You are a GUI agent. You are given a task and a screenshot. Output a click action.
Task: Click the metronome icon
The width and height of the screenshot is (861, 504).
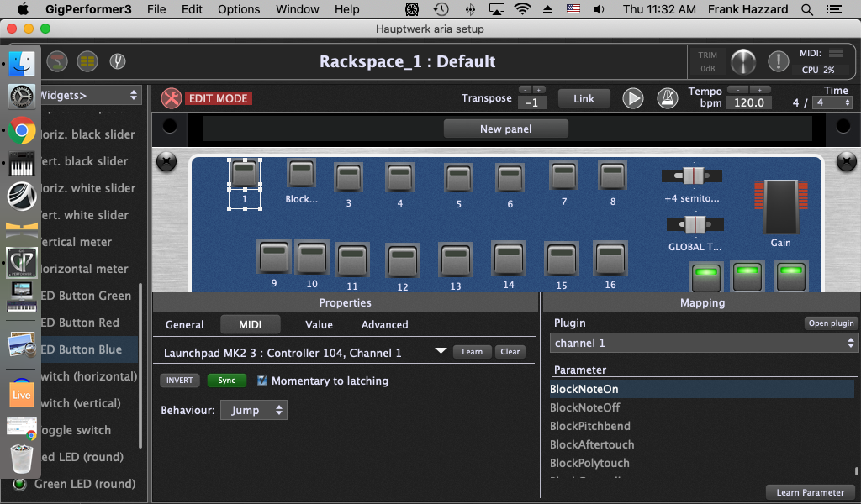click(667, 99)
